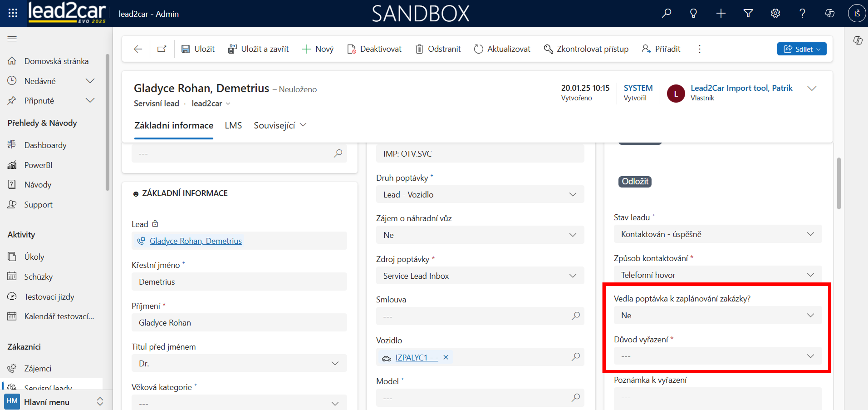Click the back arrow in command bar
Image resolution: width=868 pixels, height=410 pixels.
coord(138,49)
